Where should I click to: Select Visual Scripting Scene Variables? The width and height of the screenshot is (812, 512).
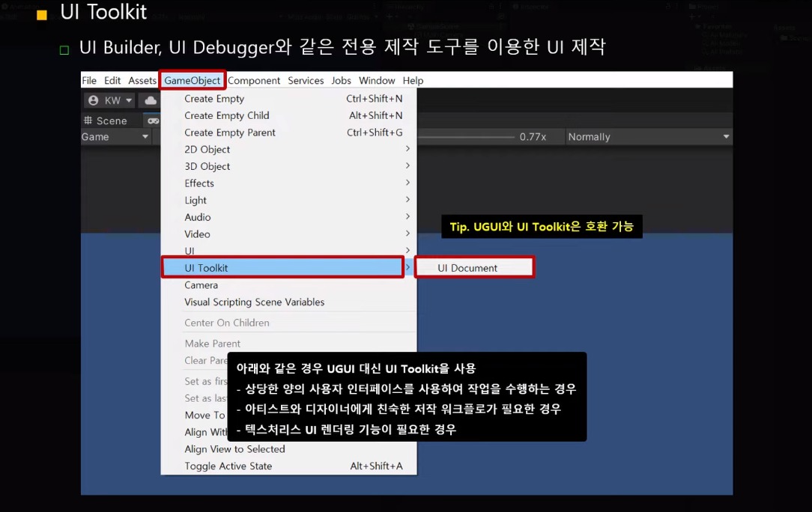coord(288,302)
